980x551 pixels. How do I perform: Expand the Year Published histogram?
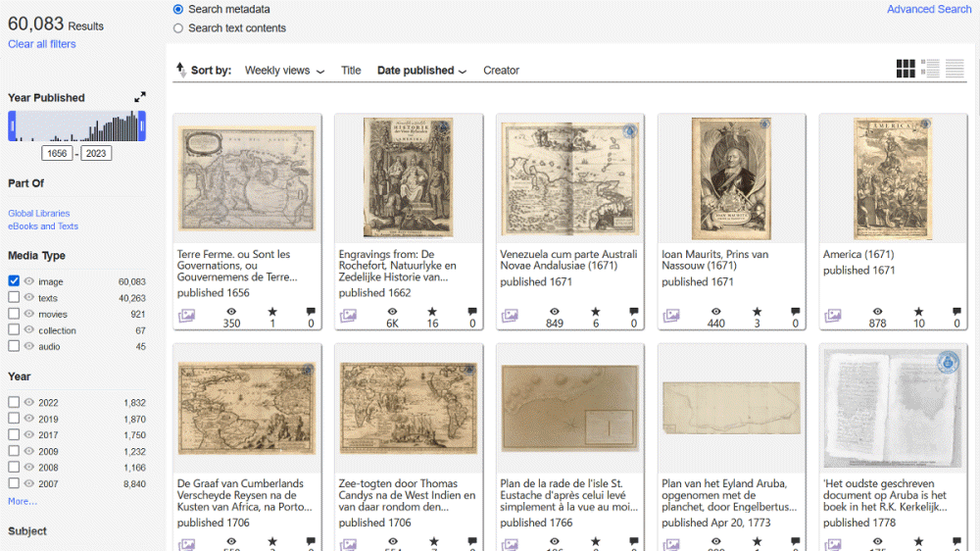tap(140, 97)
